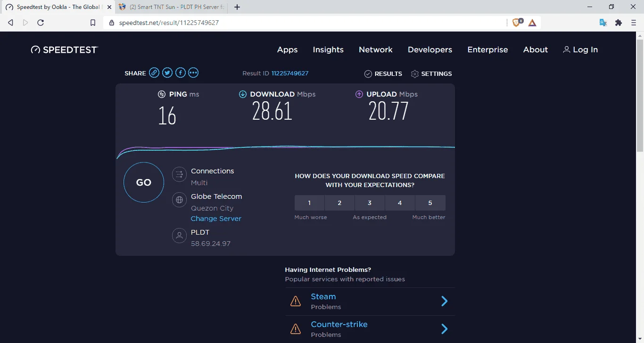Select the IP address 58.69.24.97
The width and height of the screenshot is (644, 343).
pyautogui.click(x=211, y=244)
